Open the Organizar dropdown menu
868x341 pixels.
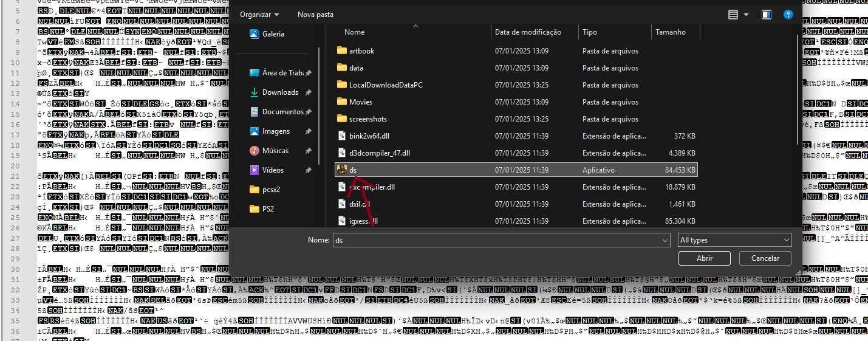[259, 14]
